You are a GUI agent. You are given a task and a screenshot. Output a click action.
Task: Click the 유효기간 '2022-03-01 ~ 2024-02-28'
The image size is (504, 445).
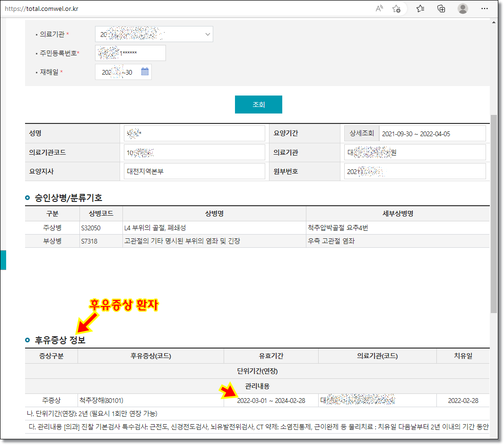click(x=271, y=401)
